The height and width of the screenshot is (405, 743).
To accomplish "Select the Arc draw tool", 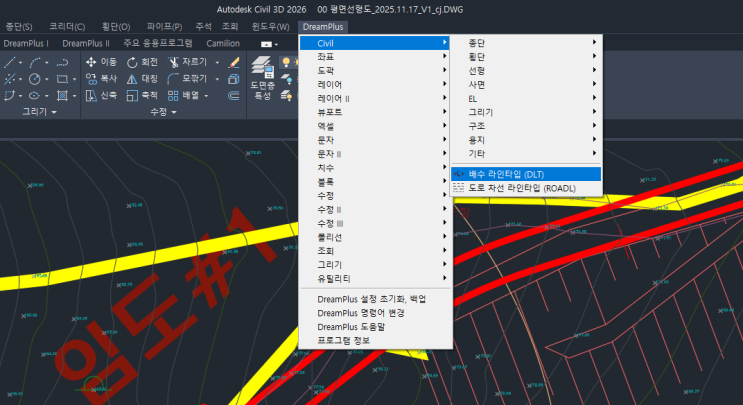I will pos(35,62).
